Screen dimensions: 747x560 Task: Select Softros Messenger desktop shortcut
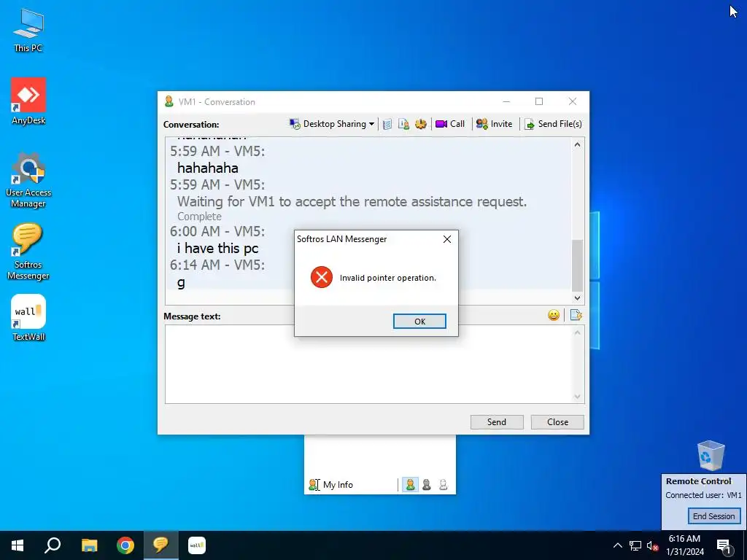click(28, 252)
